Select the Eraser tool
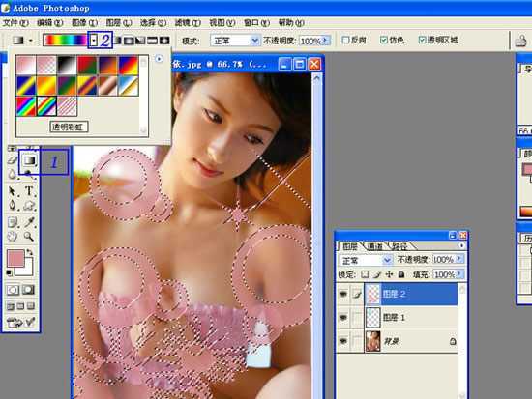The width and height of the screenshot is (532, 399). 13,160
